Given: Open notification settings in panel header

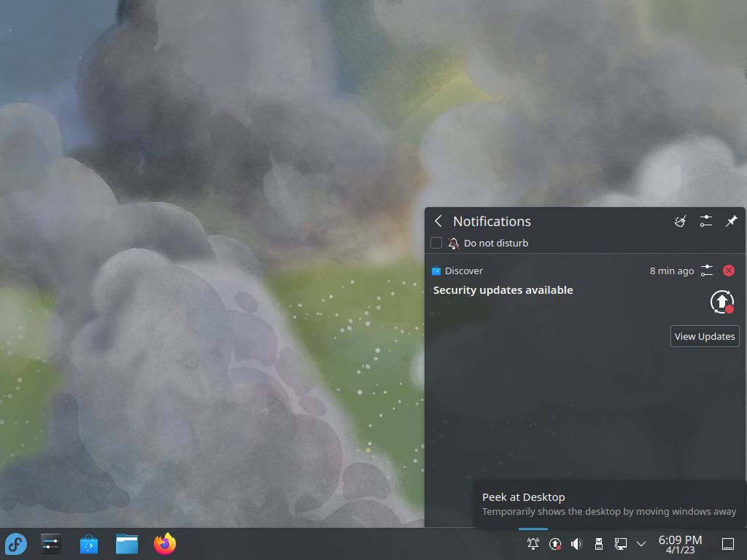Looking at the screenshot, I should coord(706,221).
